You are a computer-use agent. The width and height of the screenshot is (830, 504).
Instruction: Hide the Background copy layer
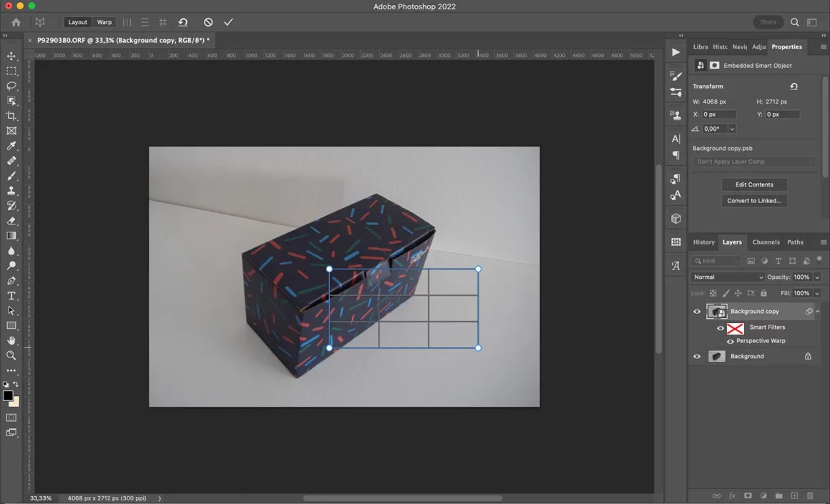coord(697,312)
